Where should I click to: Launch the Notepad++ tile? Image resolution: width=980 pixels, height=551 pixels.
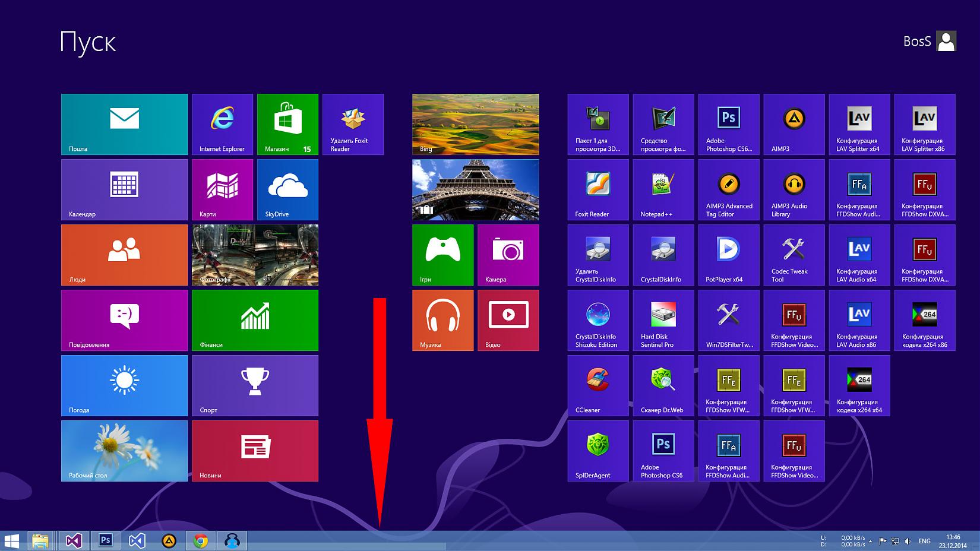(x=663, y=189)
